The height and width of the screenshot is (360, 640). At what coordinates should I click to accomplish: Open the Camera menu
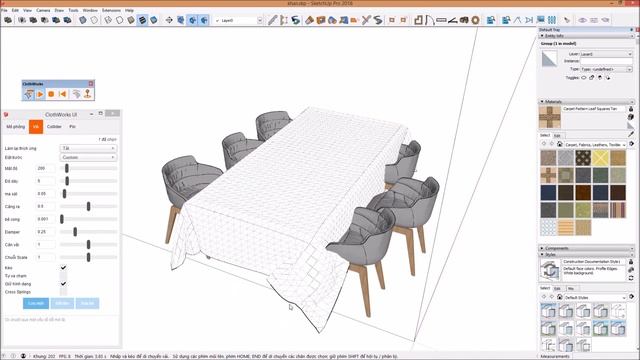43,10
